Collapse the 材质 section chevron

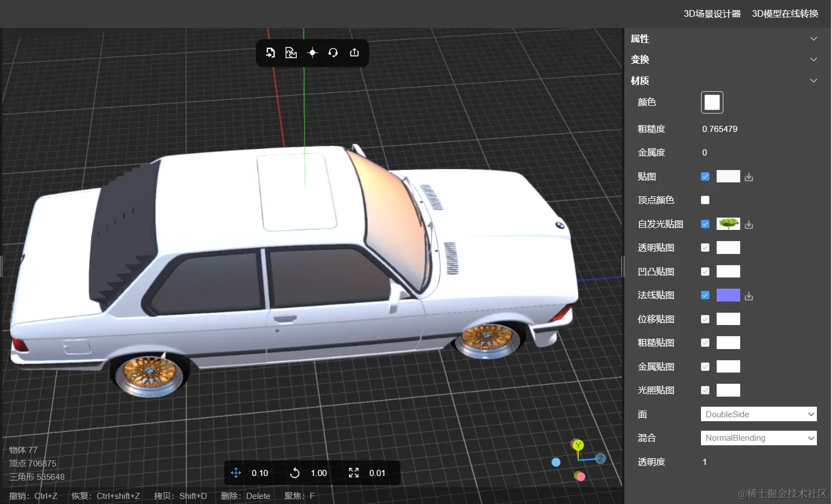pyautogui.click(x=814, y=81)
